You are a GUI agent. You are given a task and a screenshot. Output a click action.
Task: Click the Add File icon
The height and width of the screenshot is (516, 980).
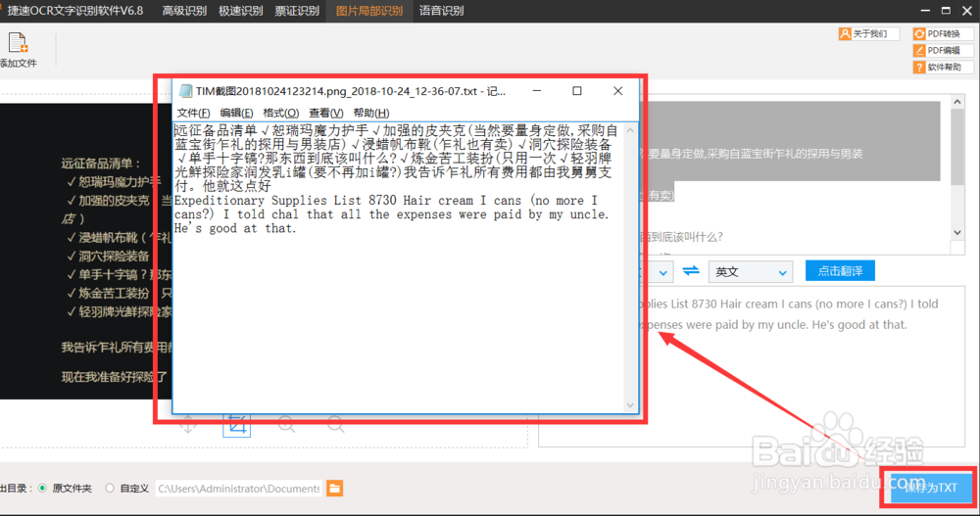point(18,43)
